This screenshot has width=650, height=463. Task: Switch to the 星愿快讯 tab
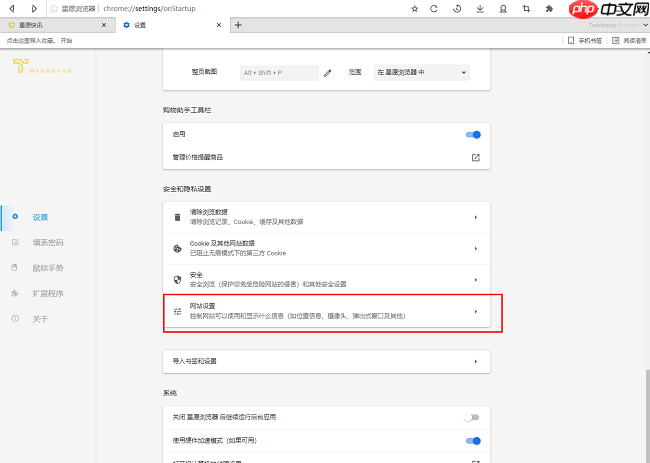pyautogui.click(x=58, y=25)
